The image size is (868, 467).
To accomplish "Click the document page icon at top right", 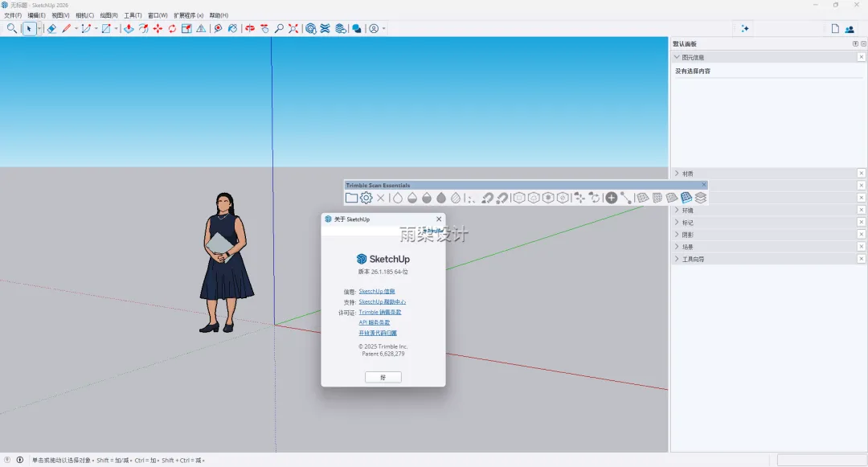I will pyautogui.click(x=835, y=29).
